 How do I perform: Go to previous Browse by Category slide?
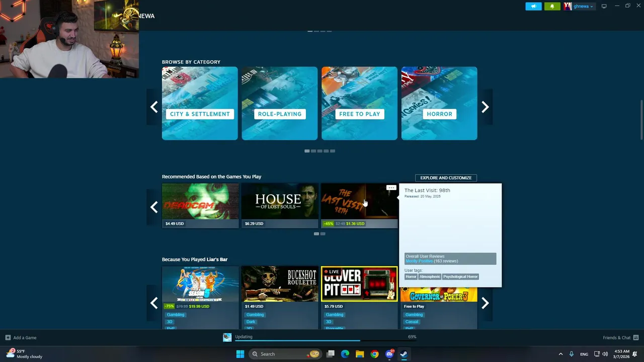tap(154, 107)
